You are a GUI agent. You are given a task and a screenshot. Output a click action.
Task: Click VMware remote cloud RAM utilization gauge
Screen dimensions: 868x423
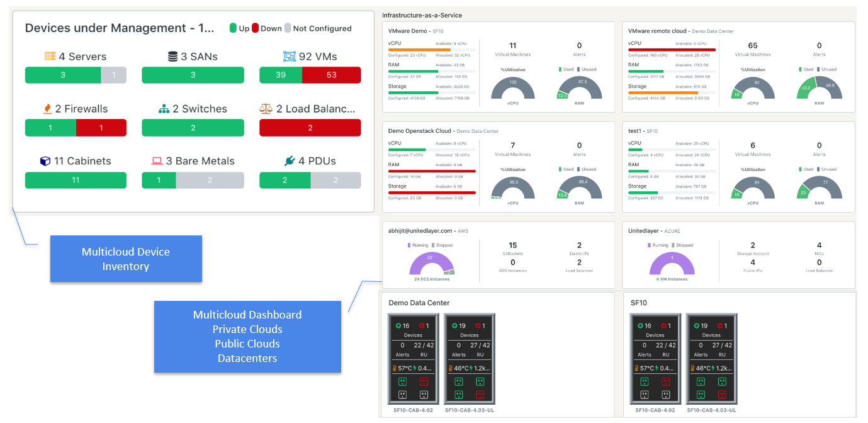[819, 87]
